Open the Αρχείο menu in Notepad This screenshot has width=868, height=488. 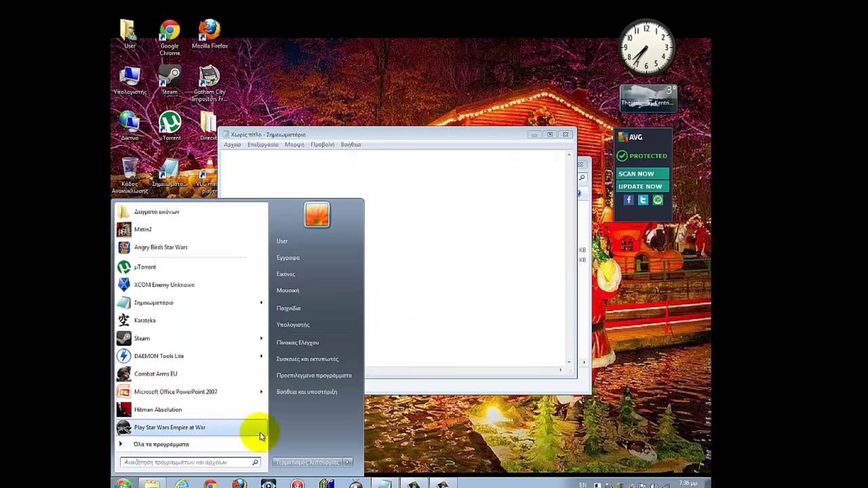coord(233,144)
